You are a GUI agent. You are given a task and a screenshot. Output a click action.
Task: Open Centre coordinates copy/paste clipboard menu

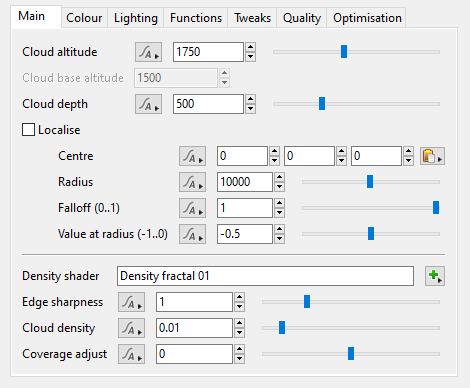(432, 156)
